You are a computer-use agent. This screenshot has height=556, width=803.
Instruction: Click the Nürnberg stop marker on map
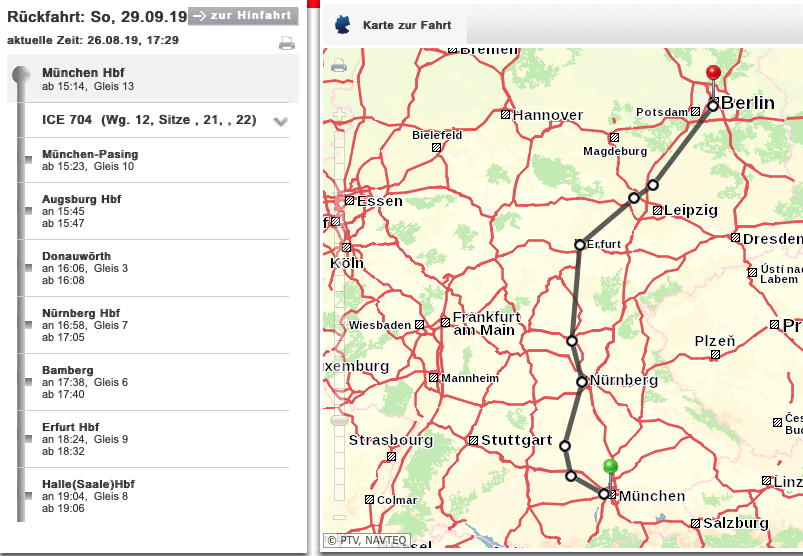point(581,381)
